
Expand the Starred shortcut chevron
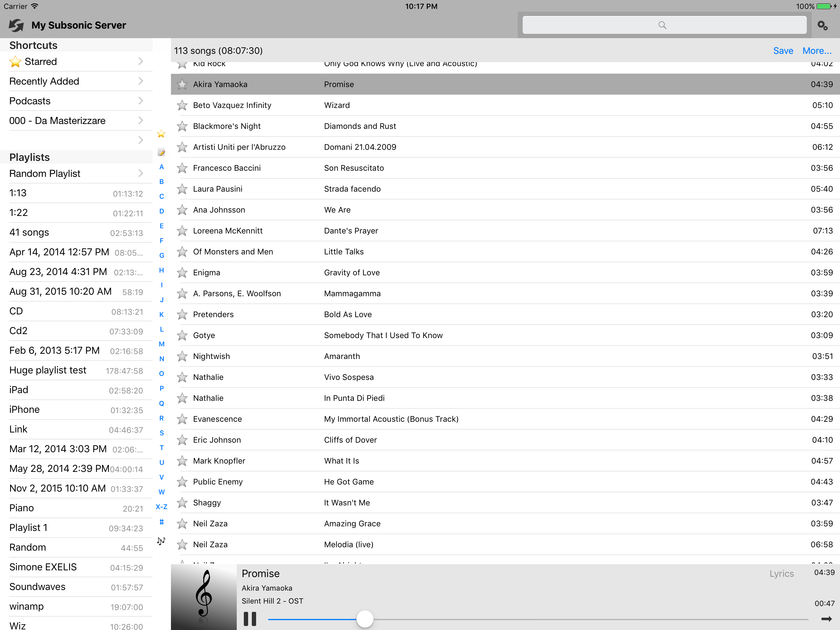pos(141,62)
